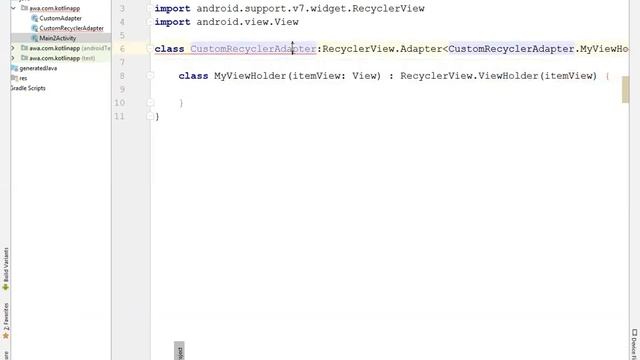The width and height of the screenshot is (640, 360).
Task: Click the generatedJava folder icon
Action: point(15,68)
